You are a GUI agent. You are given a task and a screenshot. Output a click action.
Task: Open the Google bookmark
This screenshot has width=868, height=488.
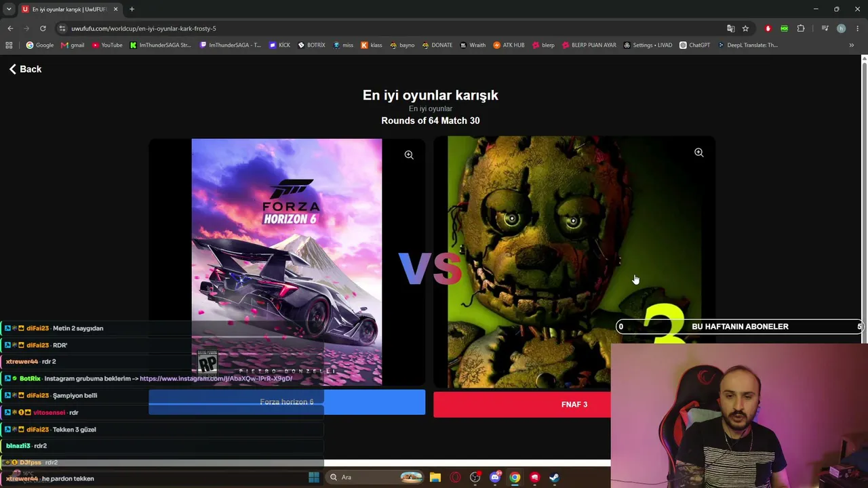pyautogui.click(x=39, y=45)
